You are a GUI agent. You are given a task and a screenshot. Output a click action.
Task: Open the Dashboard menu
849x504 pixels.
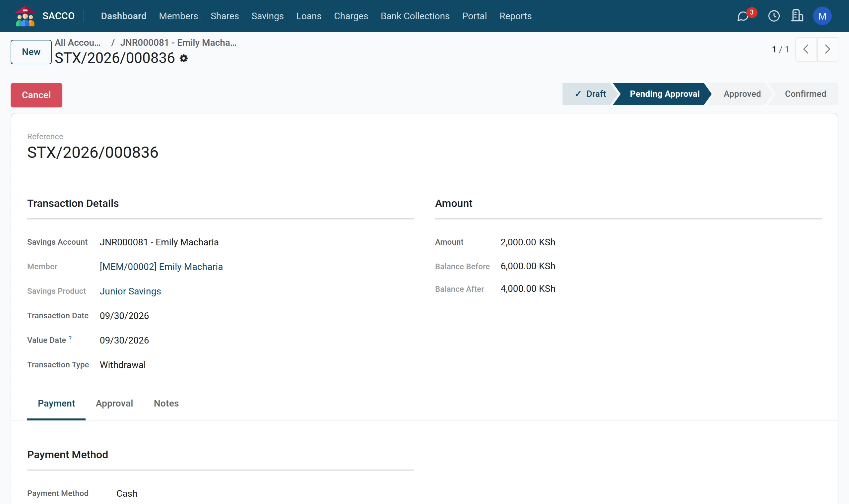124,16
